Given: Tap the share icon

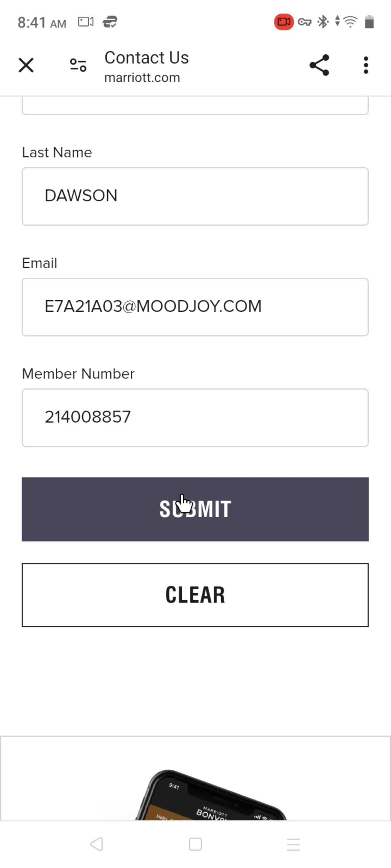Looking at the screenshot, I should (319, 65).
